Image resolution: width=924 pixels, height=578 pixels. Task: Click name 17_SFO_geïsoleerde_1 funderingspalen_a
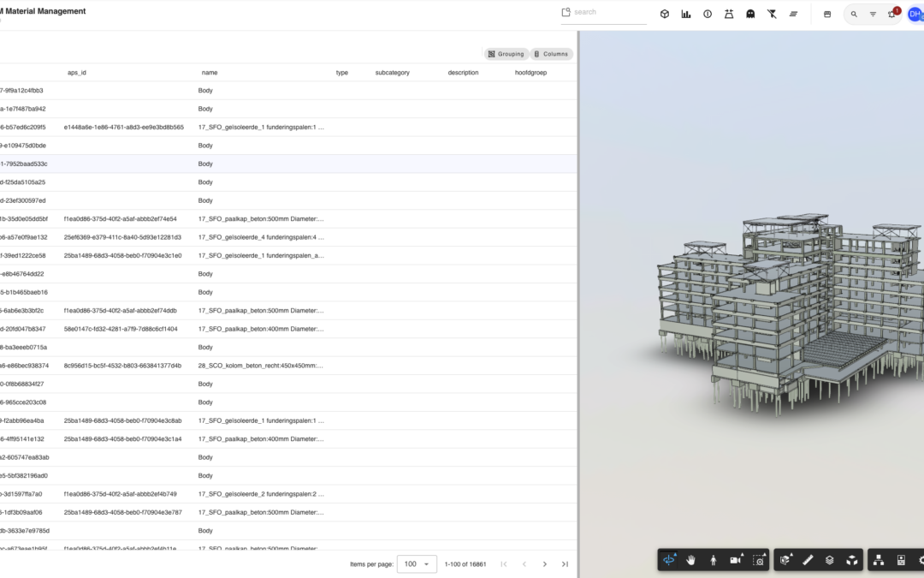pos(260,255)
